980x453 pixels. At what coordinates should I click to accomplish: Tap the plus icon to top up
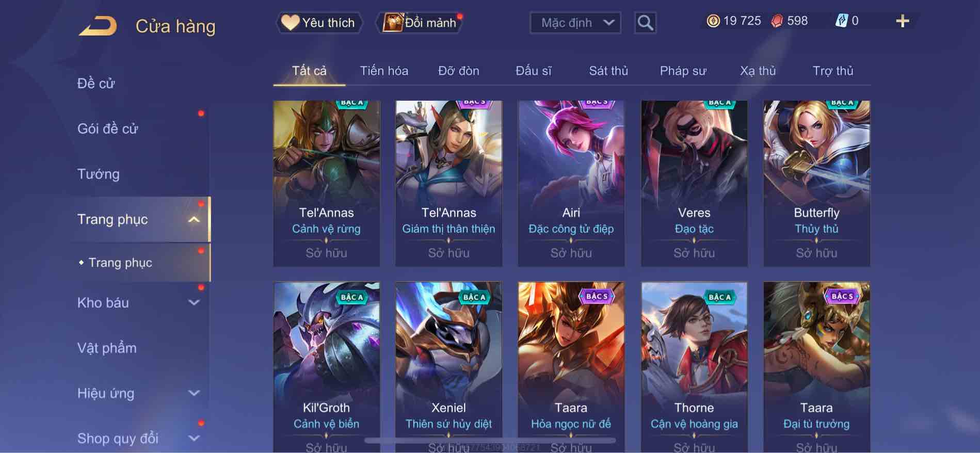[903, 21]
